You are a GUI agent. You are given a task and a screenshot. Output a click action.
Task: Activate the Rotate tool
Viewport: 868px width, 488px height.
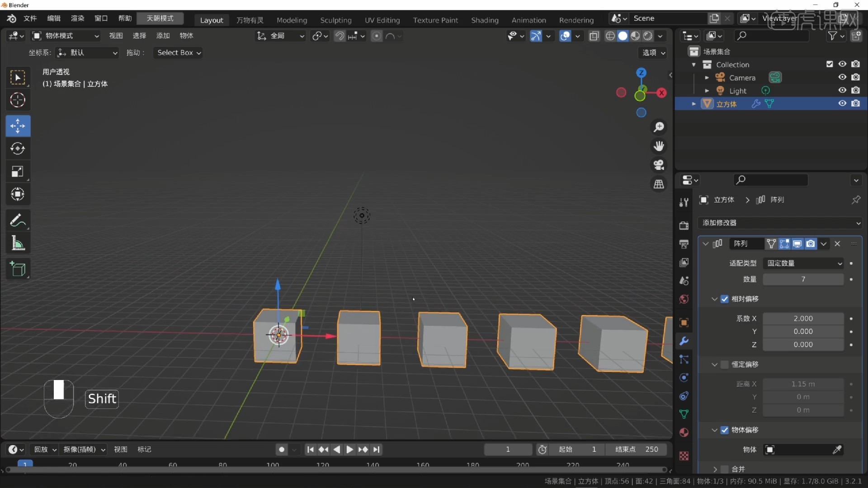pyautogui.click(x=18, y=148)
